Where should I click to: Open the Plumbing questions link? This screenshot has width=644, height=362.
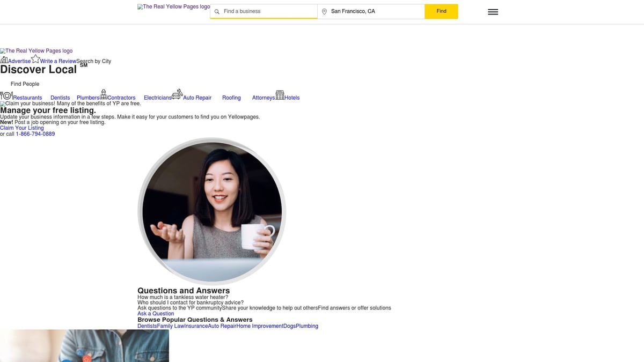[307, 326]
